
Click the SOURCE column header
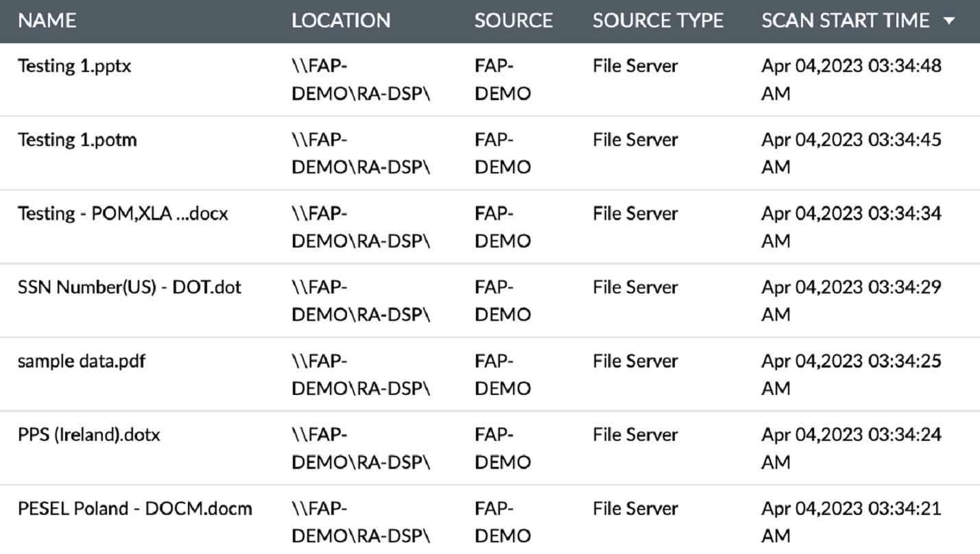(x=513, y=21)
